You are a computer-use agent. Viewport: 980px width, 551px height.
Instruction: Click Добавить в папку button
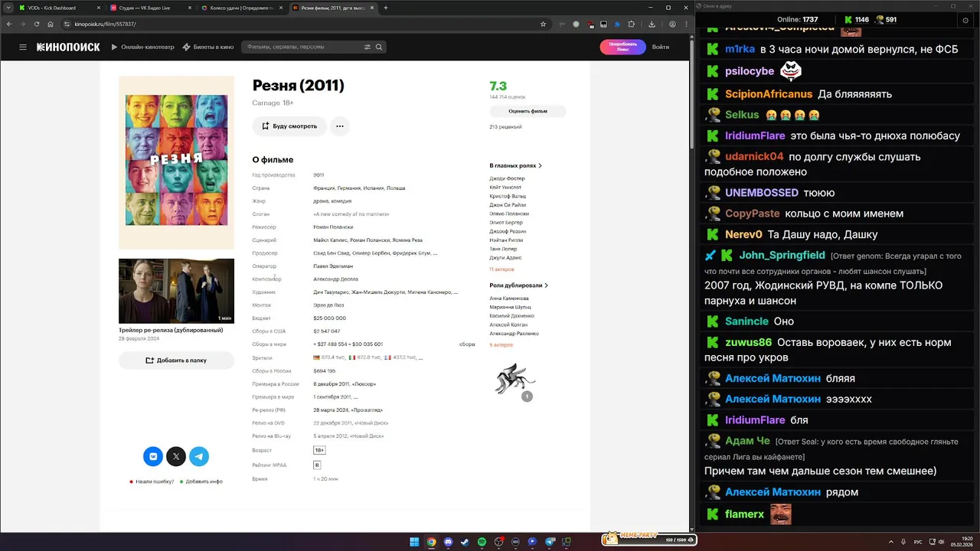[176, 360]
